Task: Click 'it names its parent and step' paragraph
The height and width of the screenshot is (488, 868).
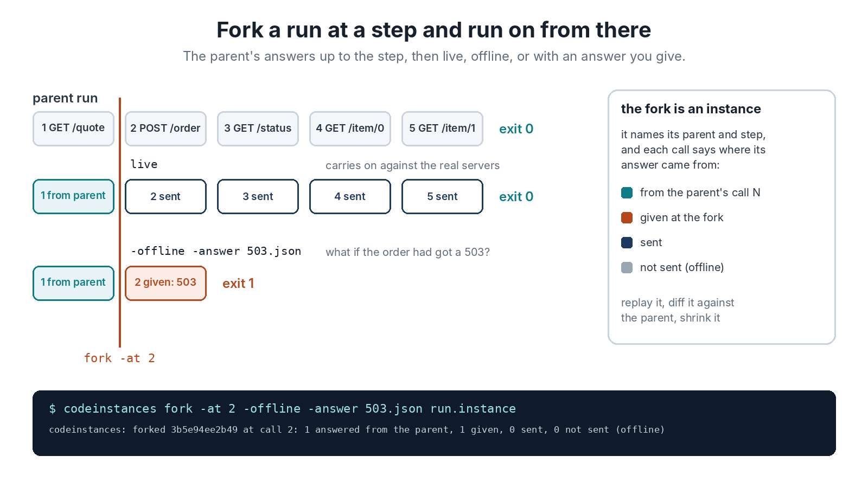Action: tap(693, 150)
